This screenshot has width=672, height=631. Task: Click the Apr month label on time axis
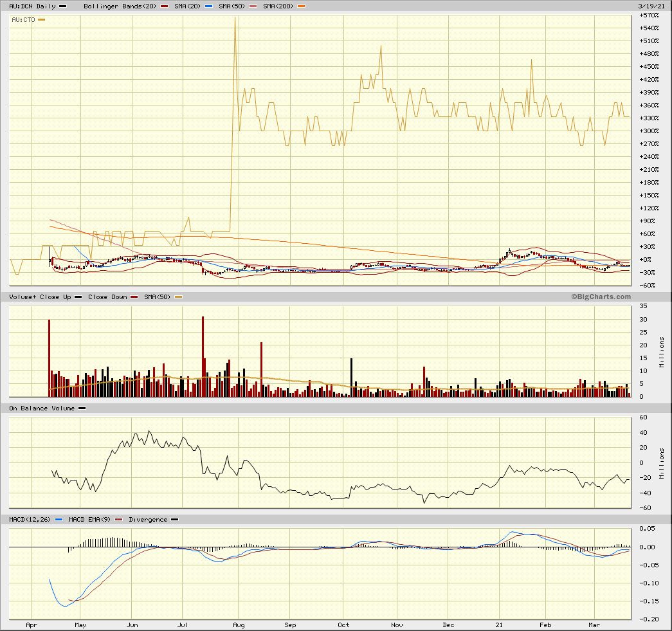[x=32, y=625]
